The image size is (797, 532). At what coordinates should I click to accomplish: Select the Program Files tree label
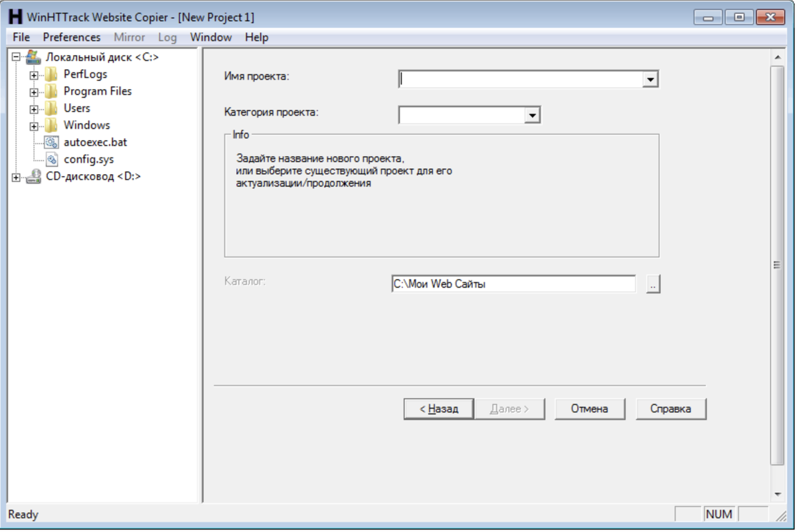pyautogui.click(x=98, y=92)
